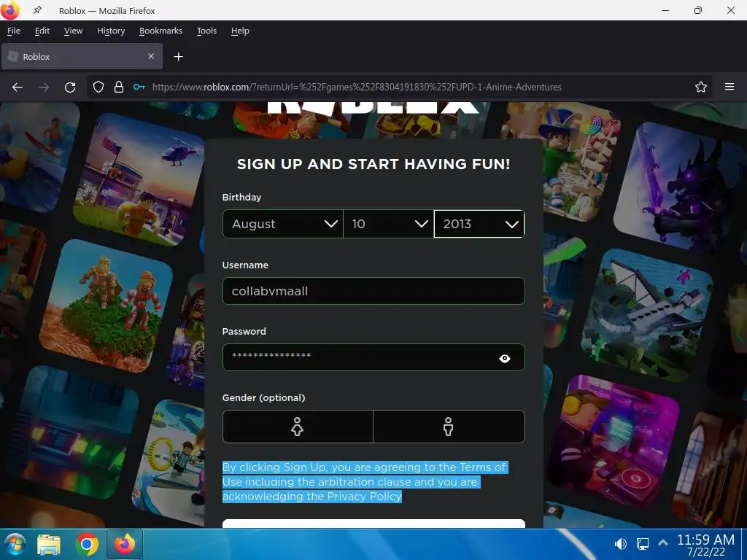Click the disabled forward arrow in toolbar
Screen dimensions: 747x560
click(x=44, y=87)
